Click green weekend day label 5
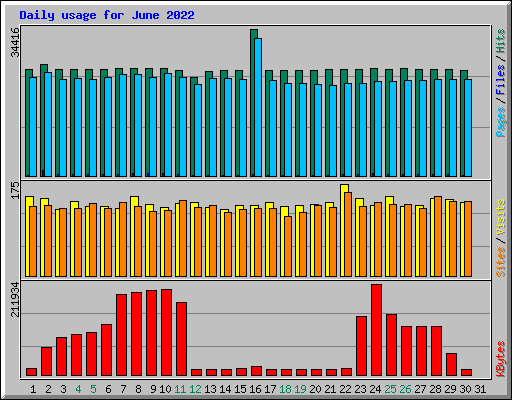 coord(93,389)
